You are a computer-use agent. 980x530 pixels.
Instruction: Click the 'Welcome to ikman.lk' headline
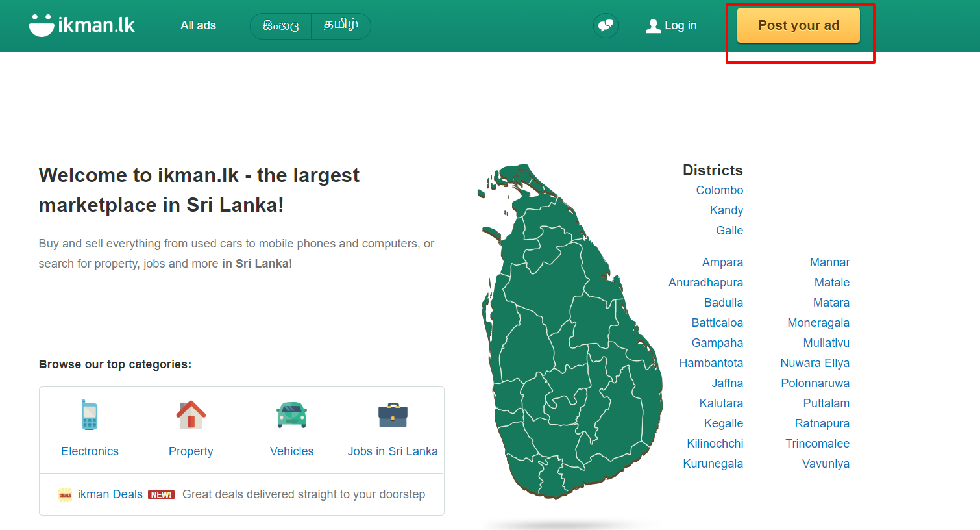click(x=199, y=190)
